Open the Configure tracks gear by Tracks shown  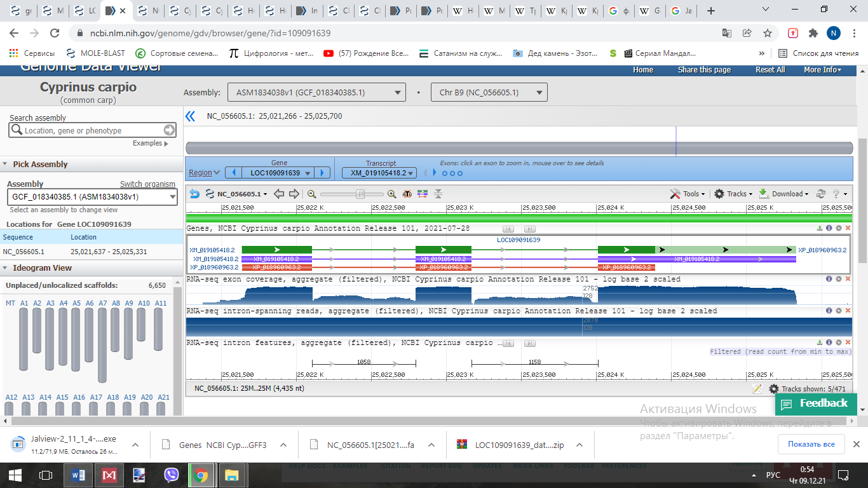773,389
